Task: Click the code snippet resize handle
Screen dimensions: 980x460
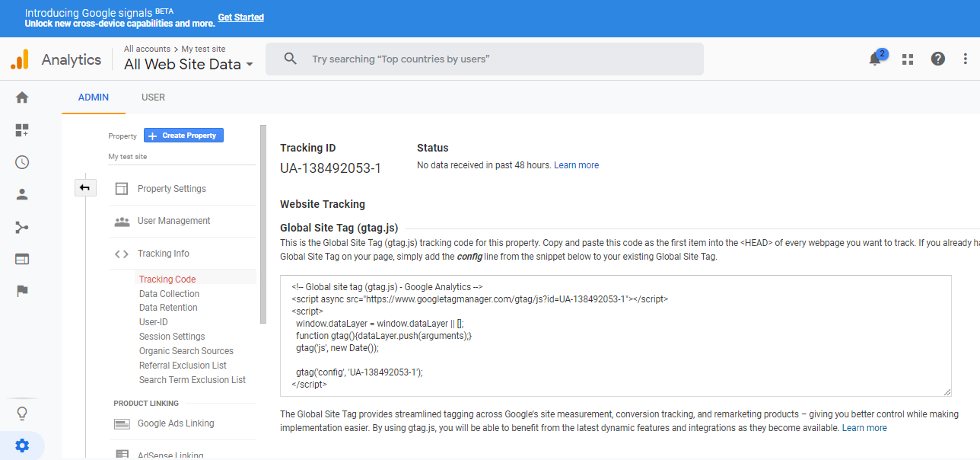Action: (947, 392)
